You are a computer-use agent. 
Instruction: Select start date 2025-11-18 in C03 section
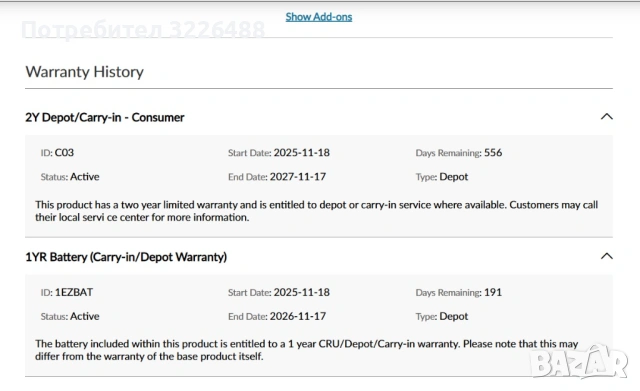(x=302, y=153)
